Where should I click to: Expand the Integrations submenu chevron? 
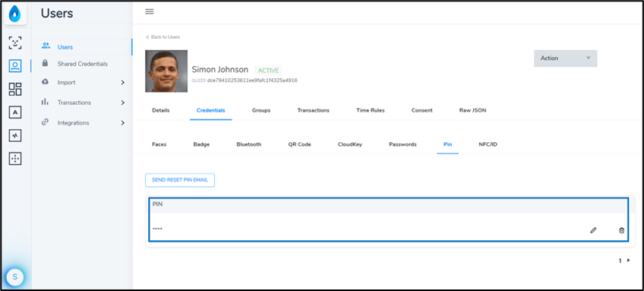(x=122, y=123)
